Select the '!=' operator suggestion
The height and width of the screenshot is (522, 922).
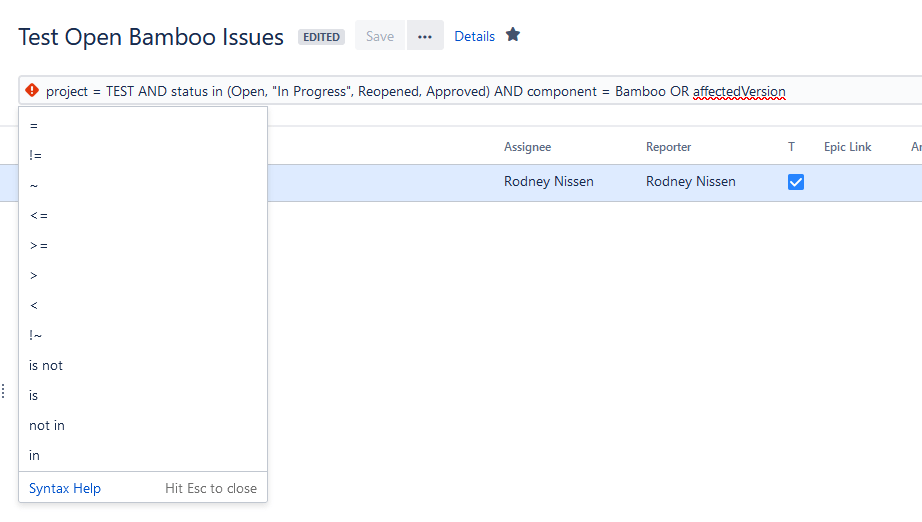(x=36, y=156)
